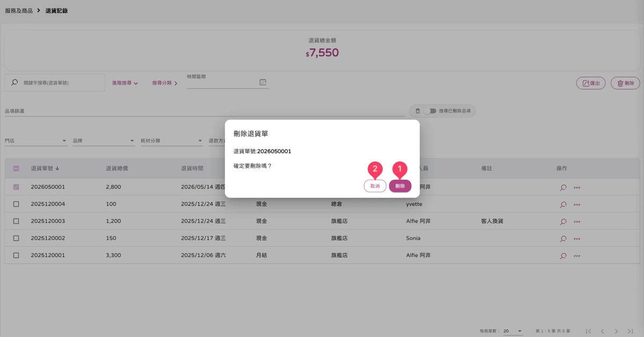644x337 pixels.
Task: Open the 進階搜尋 advanced search
Action: (125, 83)
